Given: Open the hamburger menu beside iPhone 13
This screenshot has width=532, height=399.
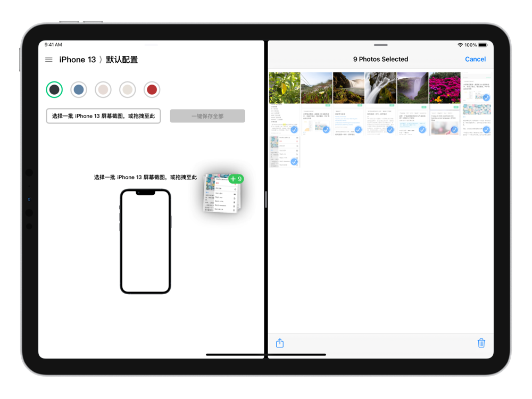Looking at the screenshot, I should tap(49, 60).
